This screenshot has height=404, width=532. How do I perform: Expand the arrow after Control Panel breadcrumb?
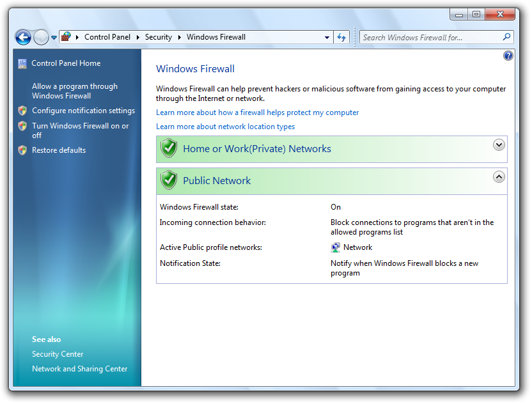(x=138, y=37)
